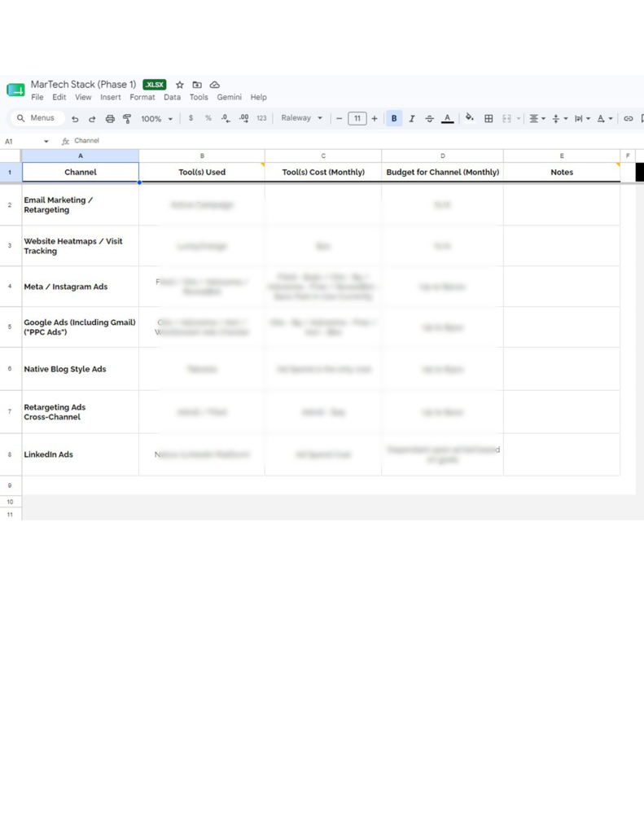Viewport: 644px width, 834px height.
Task: Decrease font size with minus button
Action: (339, 119)
